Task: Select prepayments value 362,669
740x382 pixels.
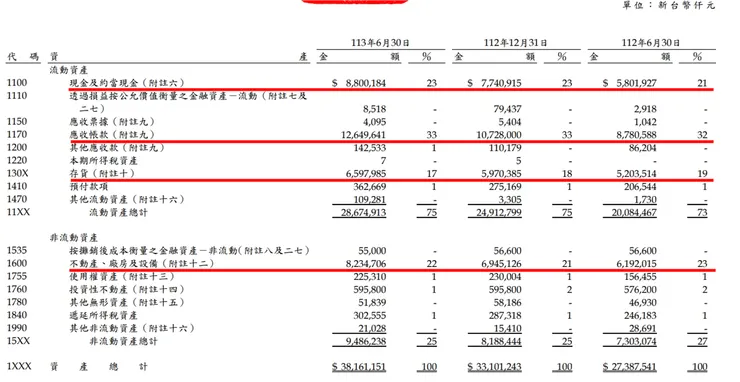Action: pos(370,187)
